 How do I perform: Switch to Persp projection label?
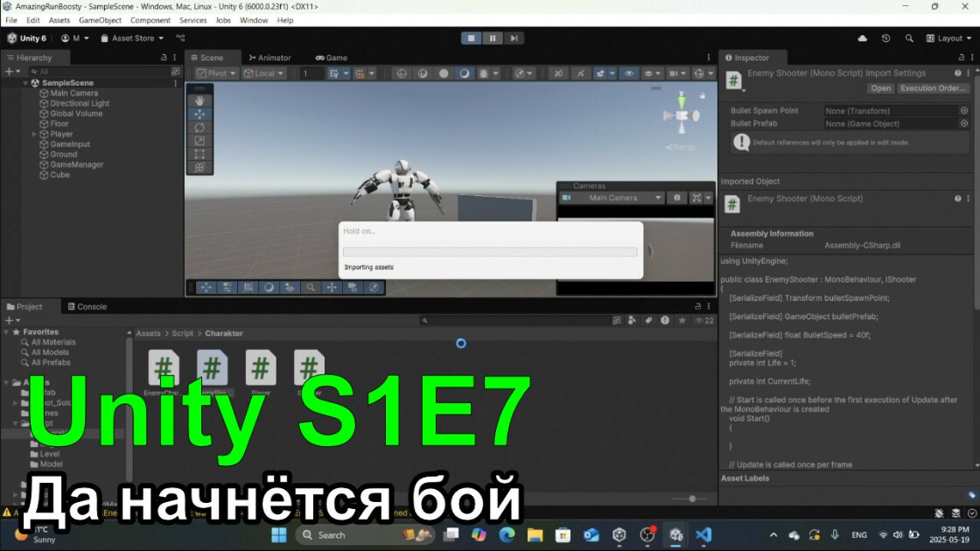pos(681,148)
